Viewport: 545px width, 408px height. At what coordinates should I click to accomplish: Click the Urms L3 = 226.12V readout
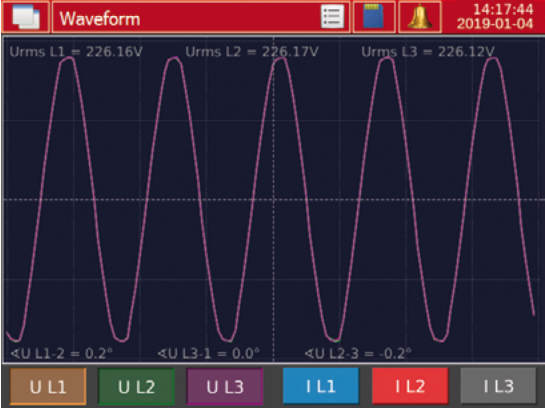coord(428,52)
